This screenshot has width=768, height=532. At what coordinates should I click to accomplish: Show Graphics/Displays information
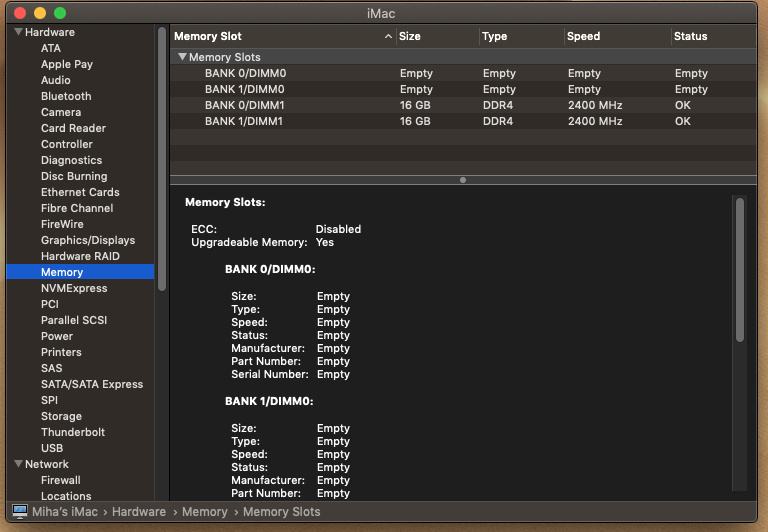(88, 240)
